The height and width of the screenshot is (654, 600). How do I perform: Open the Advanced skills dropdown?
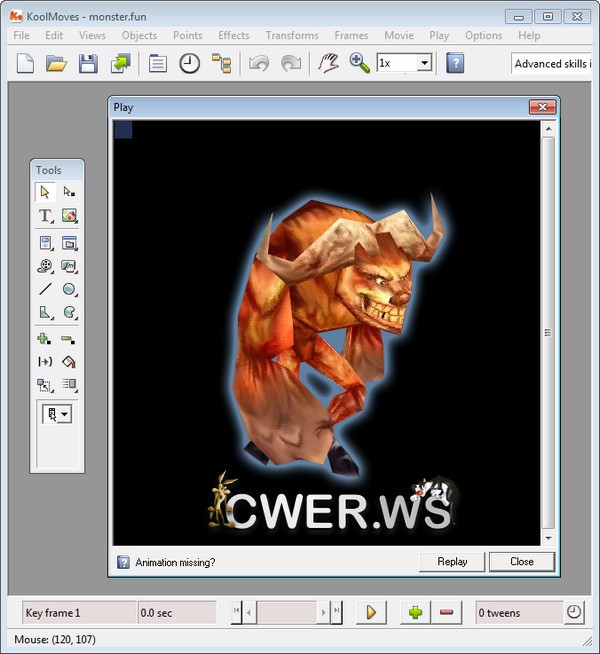coord(551,63)
